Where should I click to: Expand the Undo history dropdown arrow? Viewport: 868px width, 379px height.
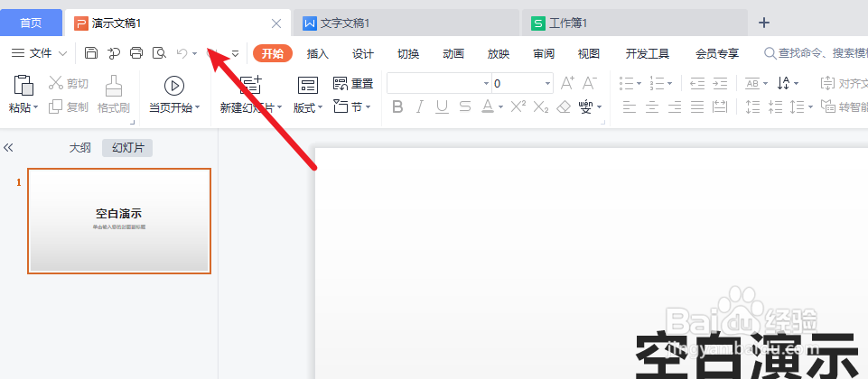point(194,53)
